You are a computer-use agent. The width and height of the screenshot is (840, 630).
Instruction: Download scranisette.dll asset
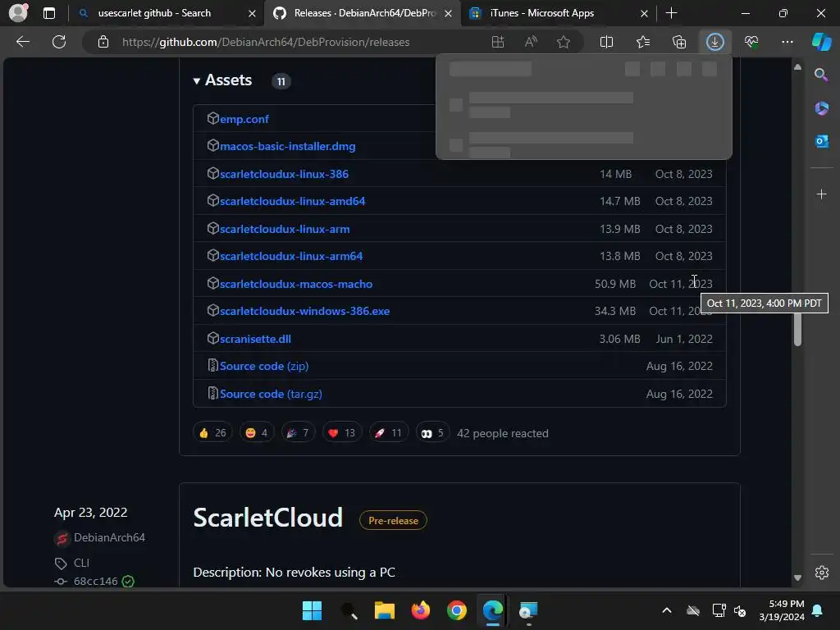point(255,339)
